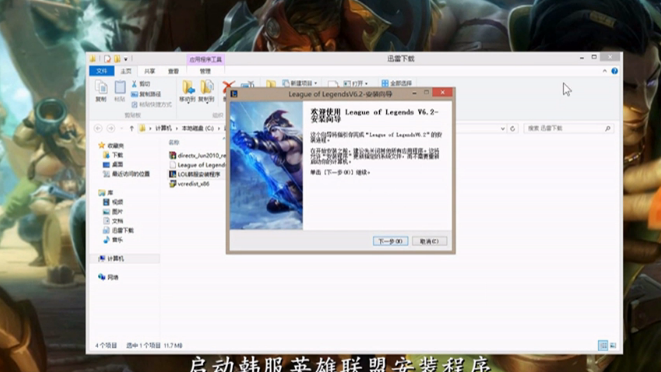The width and height of the screenshot is (661, 372).
Task: Select Libraries (库) in navigation pane
Action: tap(106, 193)
